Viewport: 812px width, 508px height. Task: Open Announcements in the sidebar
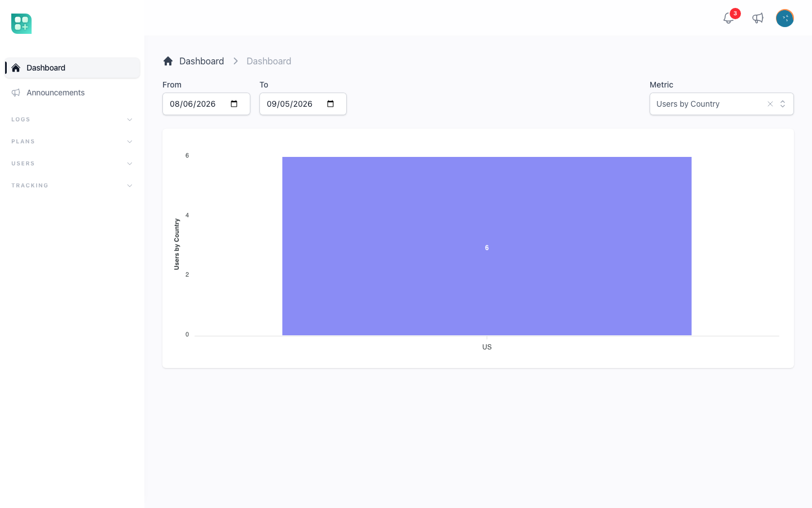72,93
